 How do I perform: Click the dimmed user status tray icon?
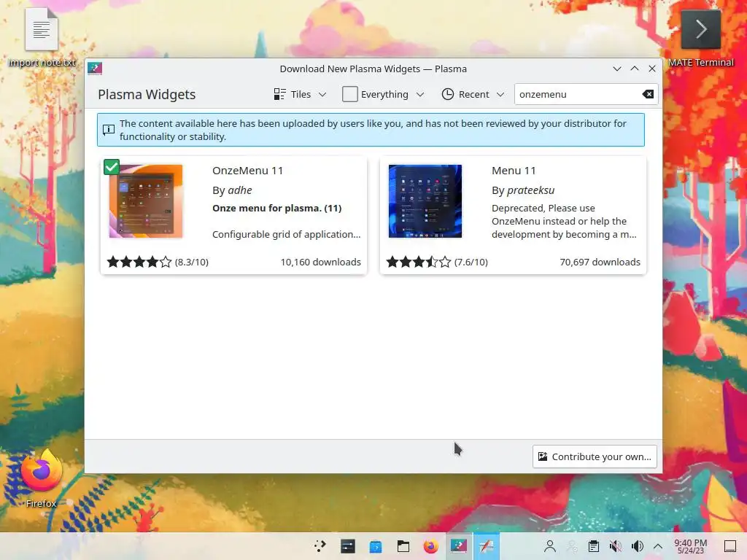(x=572, y=546)
